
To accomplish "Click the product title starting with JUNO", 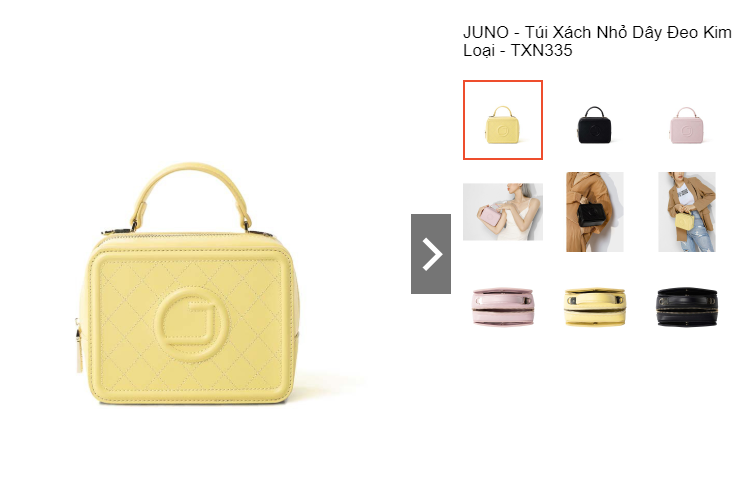I will tap(597, 41).
